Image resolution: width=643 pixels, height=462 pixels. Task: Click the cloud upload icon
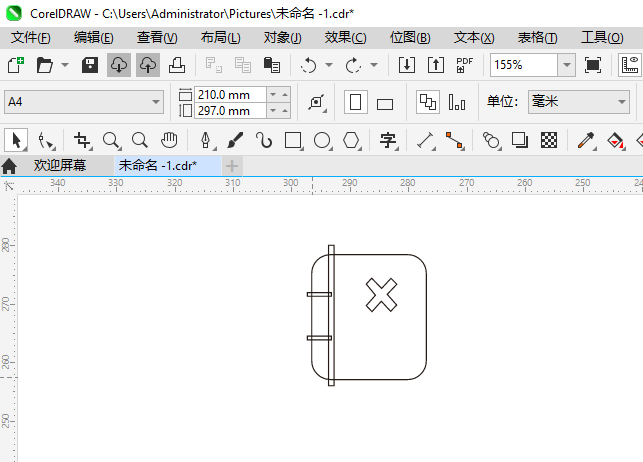pos(148,65)
